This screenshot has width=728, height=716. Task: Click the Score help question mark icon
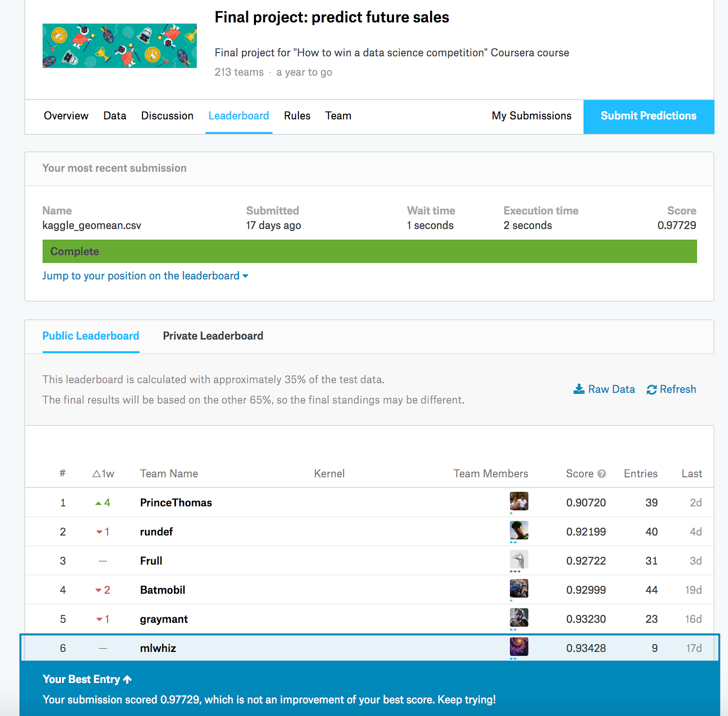pos(602,474)
